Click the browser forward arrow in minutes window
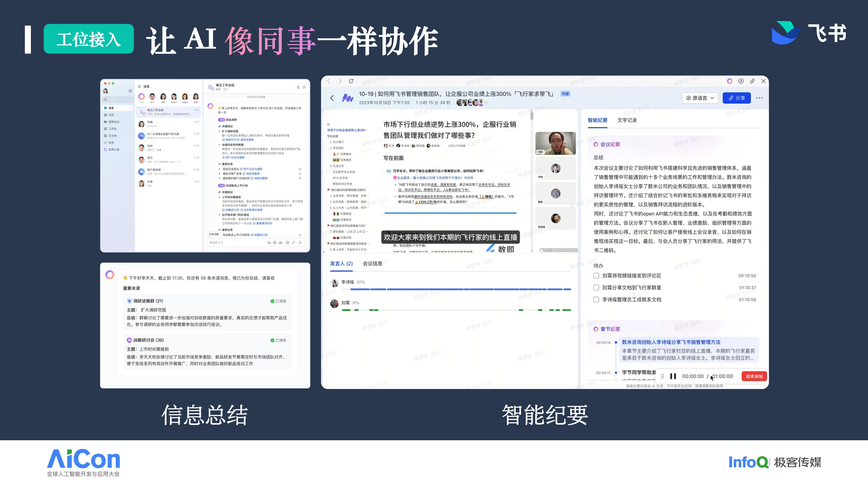Image resolution: width=868 pixels, height=488 pixels. (340, 81)
